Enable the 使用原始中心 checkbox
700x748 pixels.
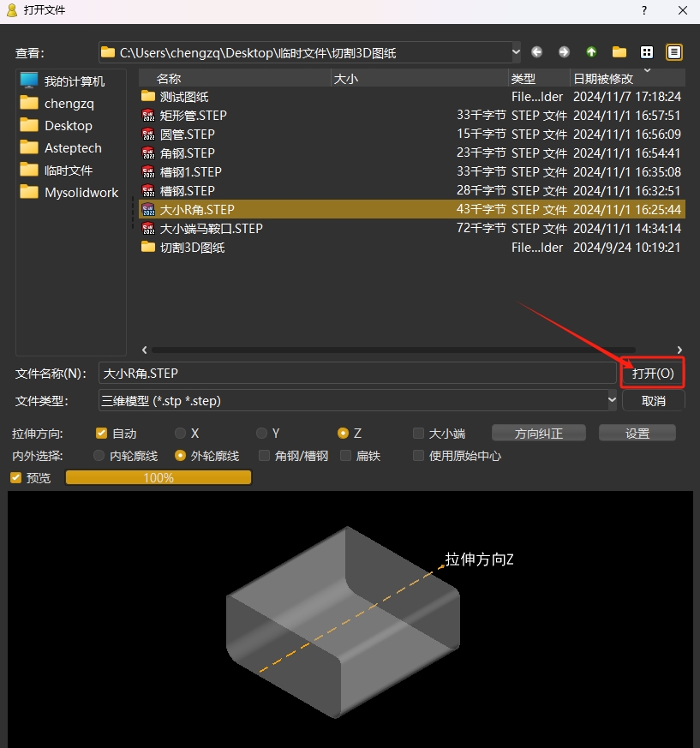[x=418, y=456]
